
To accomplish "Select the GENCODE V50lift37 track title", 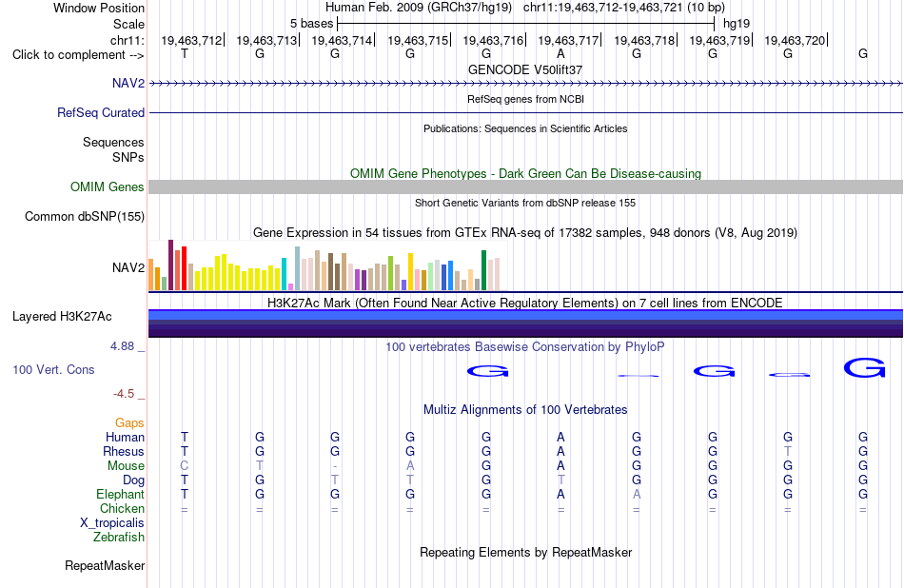I will pyautogui.click(x=525, y=69).
